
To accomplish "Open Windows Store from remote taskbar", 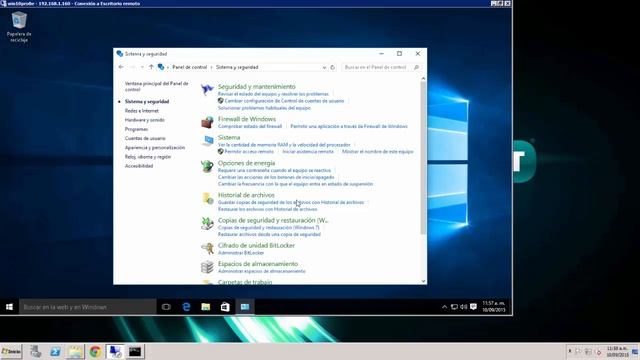I will click(225, 307).
